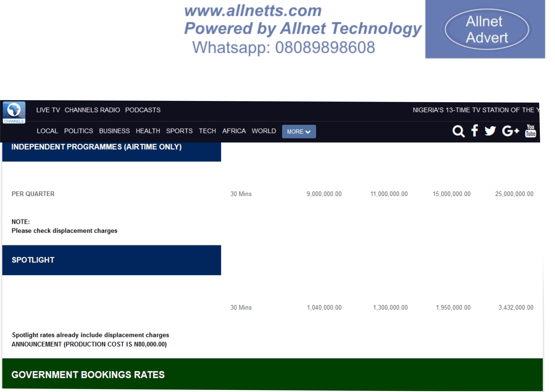Open the AFRICA news section
Viewport: 555px width, 392px height.
pos(234,131)
